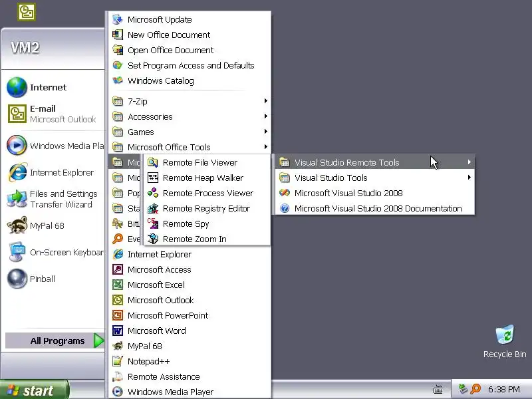Click the orange magnifier tray icon
Viewport: 532px width, 399px height.
475,389
